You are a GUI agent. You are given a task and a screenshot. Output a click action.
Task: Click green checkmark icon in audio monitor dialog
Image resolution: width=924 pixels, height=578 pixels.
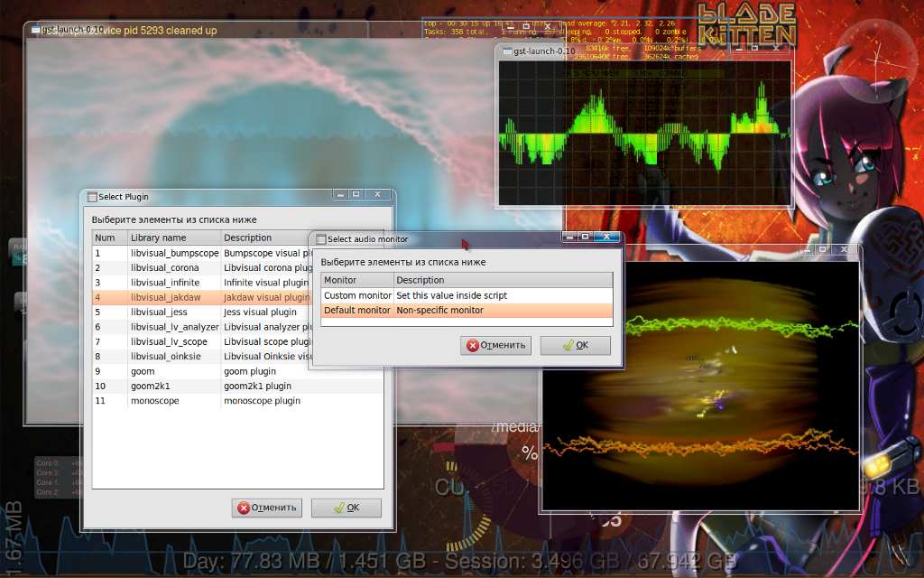click(x=568, y=345)
